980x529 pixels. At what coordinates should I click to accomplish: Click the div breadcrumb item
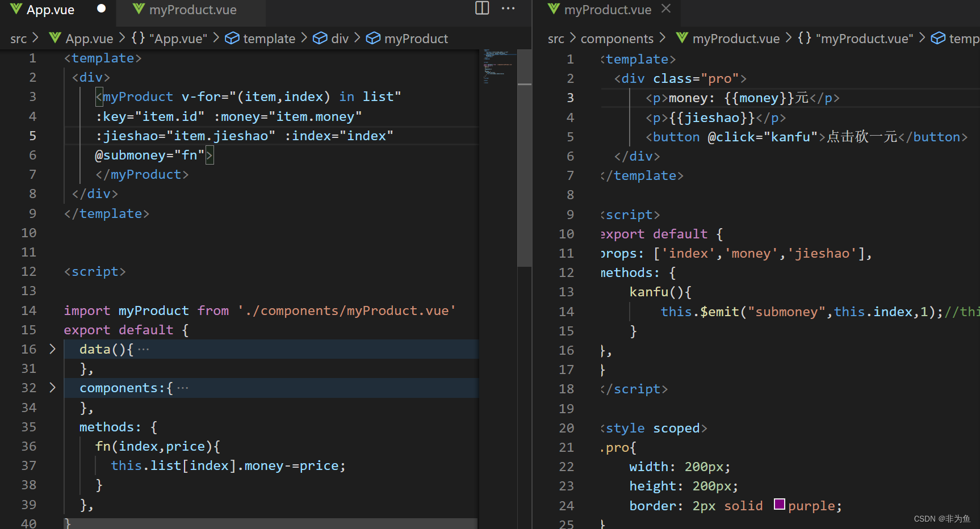pos(340,39)
